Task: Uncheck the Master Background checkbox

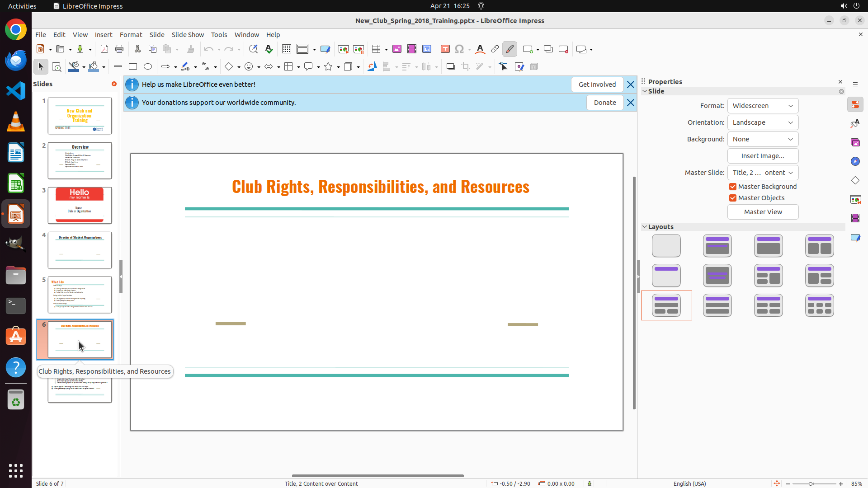Action: click(733, 187)
